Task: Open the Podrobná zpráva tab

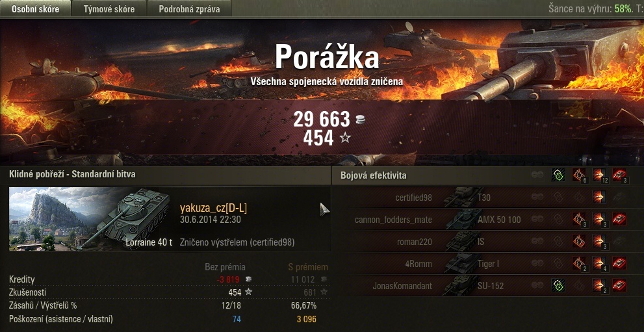Action: 189,8
